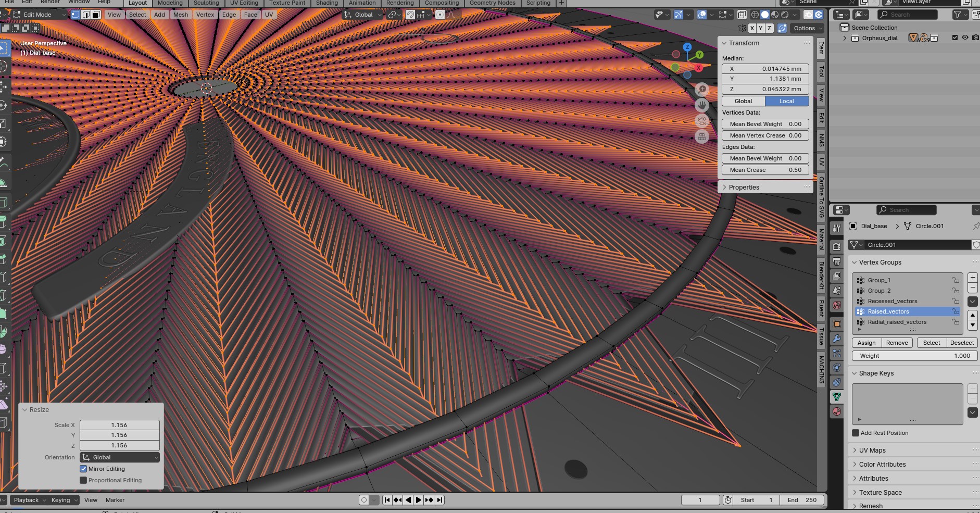Switch median transform to Global
Screen dimensions: 980x513
coord(743,101)
